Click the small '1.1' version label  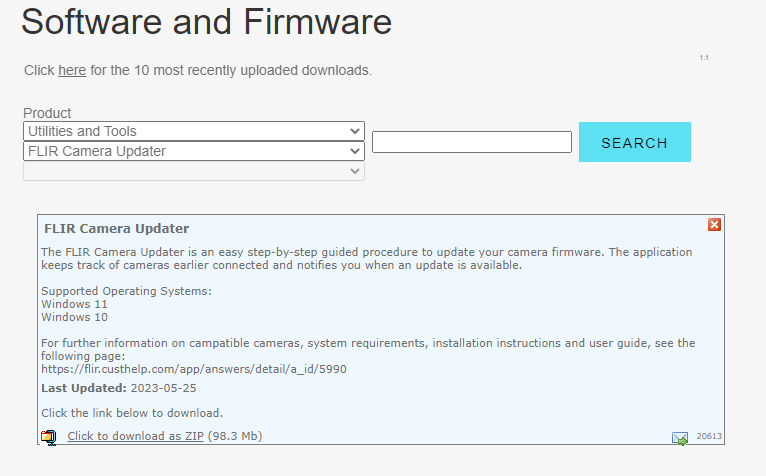704,58
